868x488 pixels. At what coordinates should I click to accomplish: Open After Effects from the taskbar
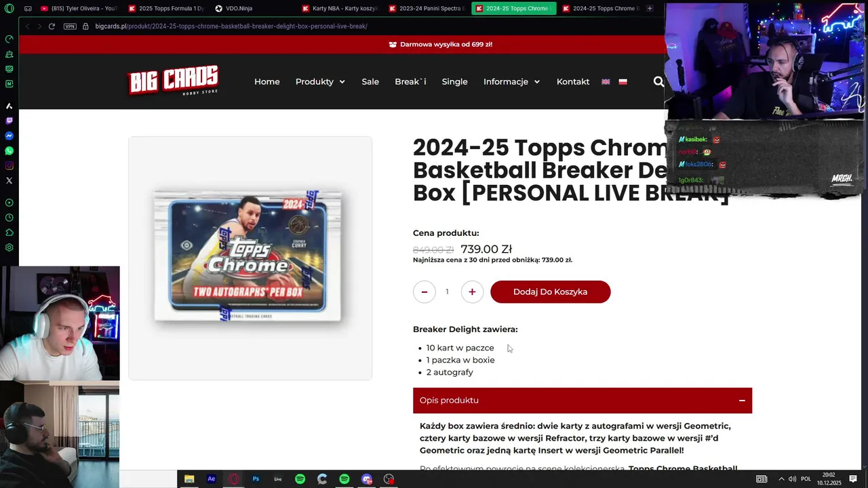click(x=212, y=479)
